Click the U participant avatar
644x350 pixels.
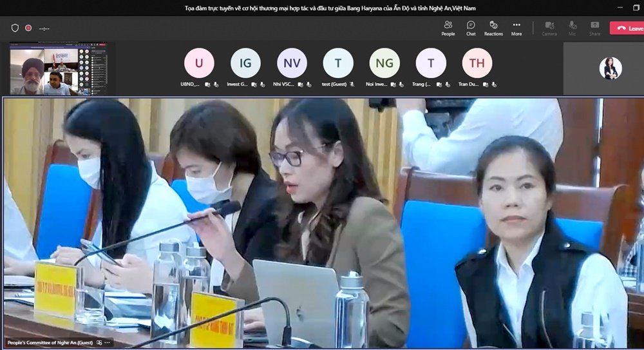click(x=199, y=63)
